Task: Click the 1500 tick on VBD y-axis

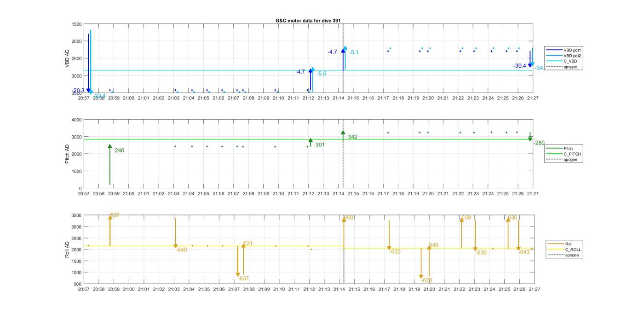Action: (77, 24)
